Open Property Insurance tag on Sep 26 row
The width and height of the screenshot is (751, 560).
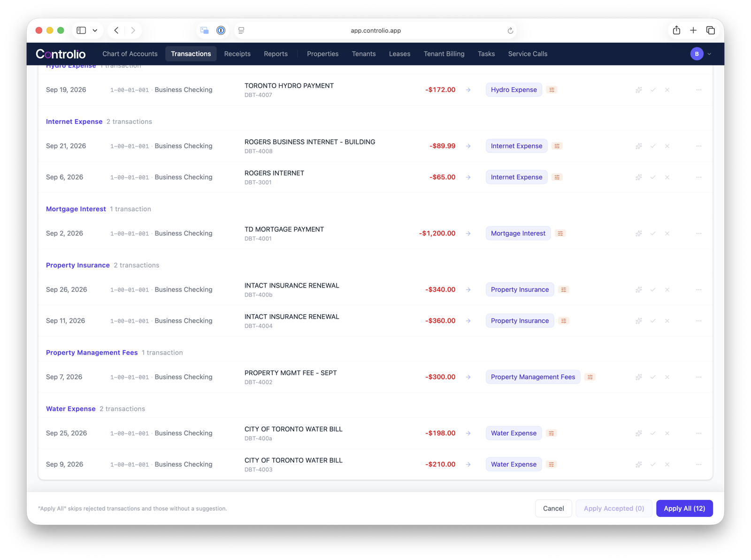(x=520, y=290)
